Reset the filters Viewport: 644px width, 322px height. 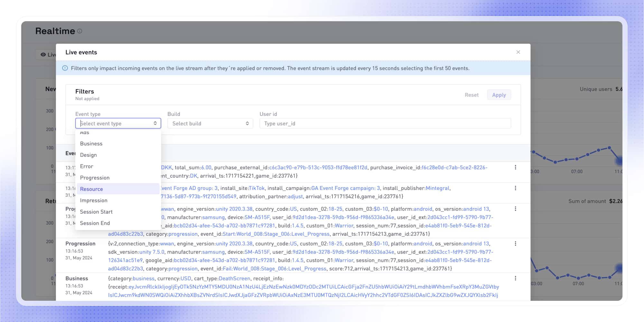tap(471, 95)
